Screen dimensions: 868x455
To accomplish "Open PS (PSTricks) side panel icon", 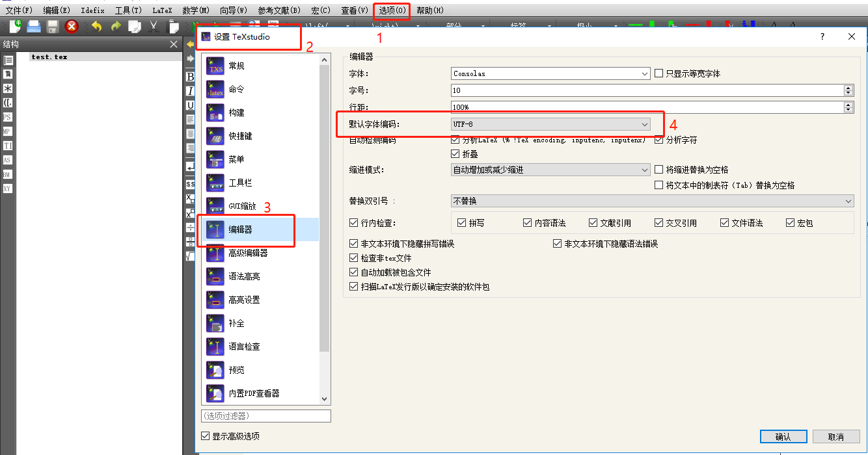I will [x=8, y=118].
